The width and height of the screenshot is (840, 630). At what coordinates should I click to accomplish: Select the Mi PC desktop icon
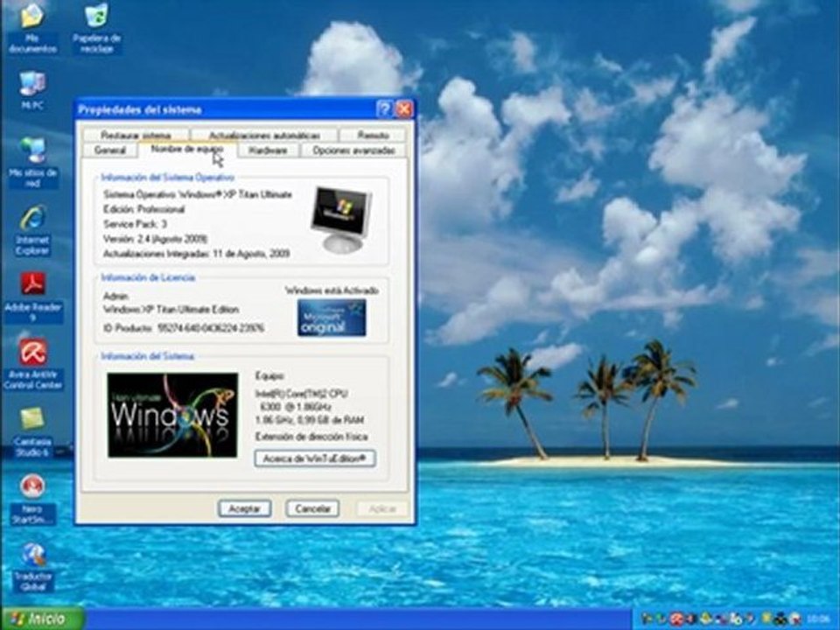coord(32,90)
